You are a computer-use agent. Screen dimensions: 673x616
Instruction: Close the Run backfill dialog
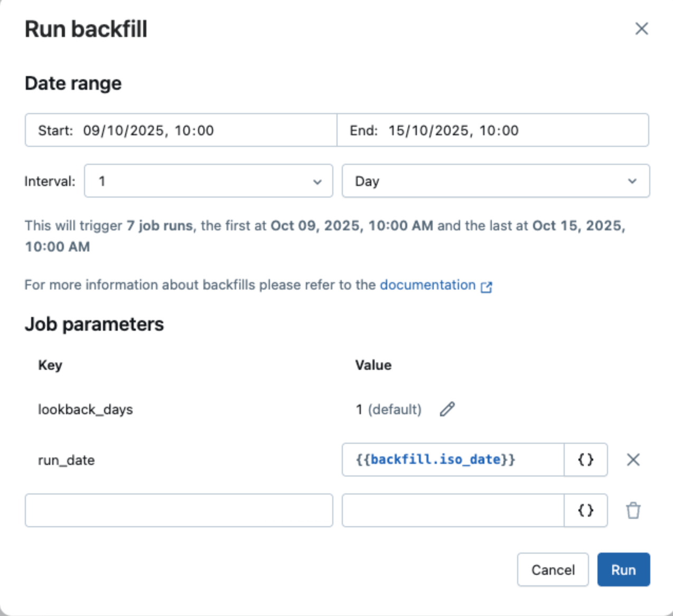(641, 29)
